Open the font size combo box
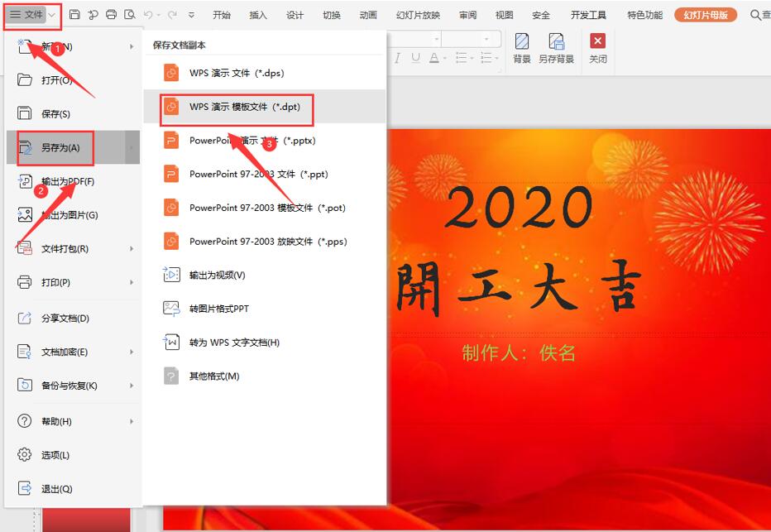The width and height of the screenshot is (771, 532). coord(471,38)
